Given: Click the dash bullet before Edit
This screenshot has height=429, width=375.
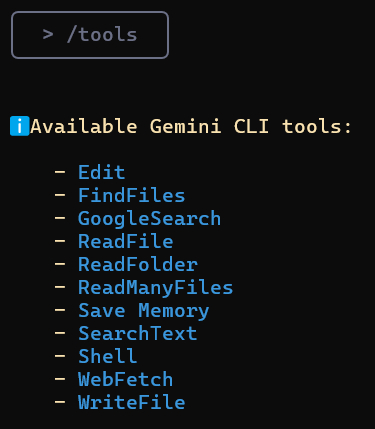Looking at the screenshot, I should point(60,172).
